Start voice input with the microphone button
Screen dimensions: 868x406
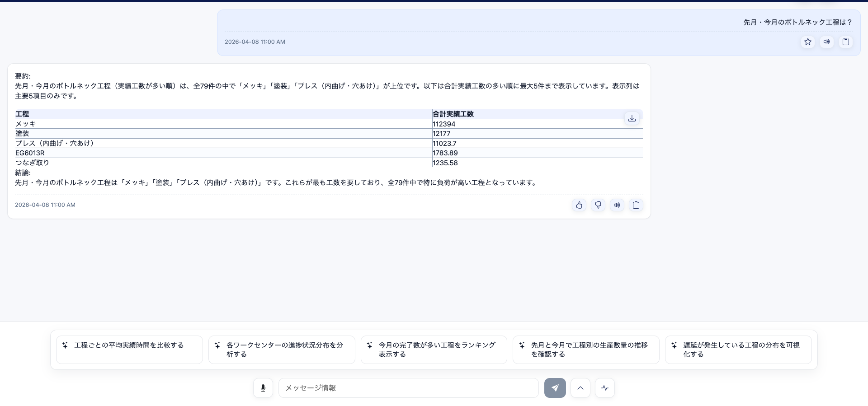pos(263,388)
